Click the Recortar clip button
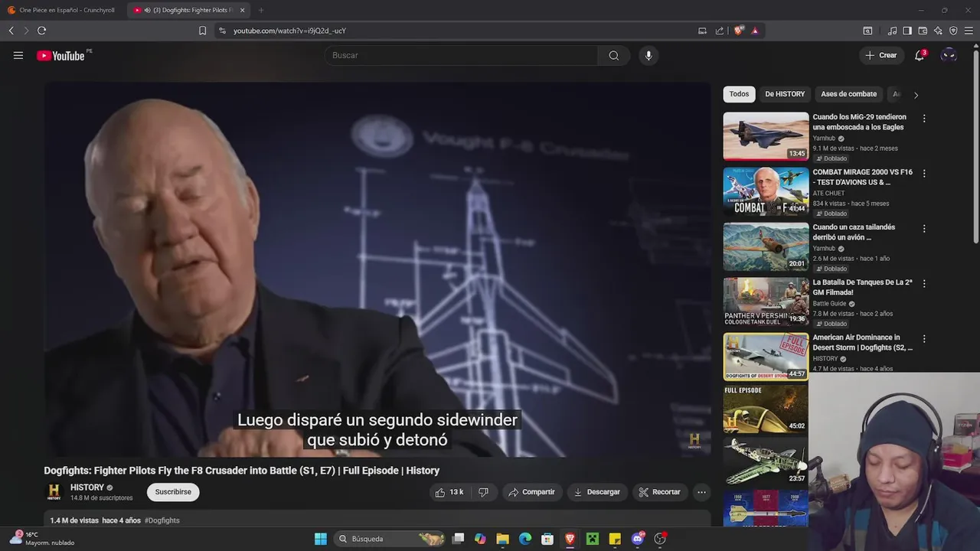 pyautogui.click(x=660, y=492)
